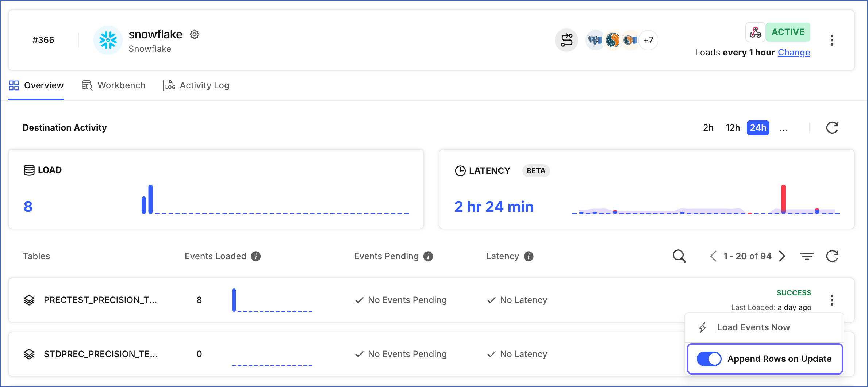Show info for Events Loaded column

tap(256, 256)
